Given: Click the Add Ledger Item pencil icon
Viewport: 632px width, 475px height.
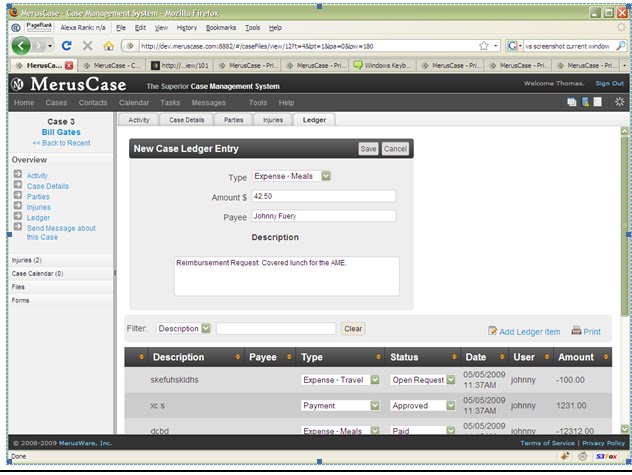Looking at the screenshot, I should pos(492,331).
